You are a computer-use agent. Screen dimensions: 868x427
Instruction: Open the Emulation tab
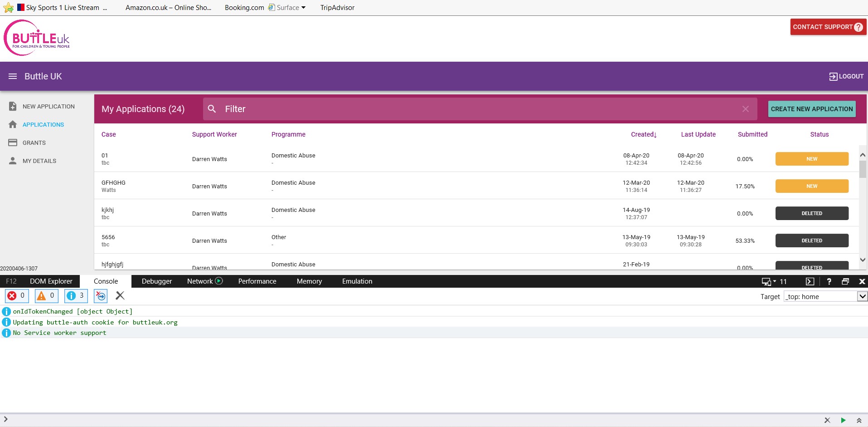[357, 281]
